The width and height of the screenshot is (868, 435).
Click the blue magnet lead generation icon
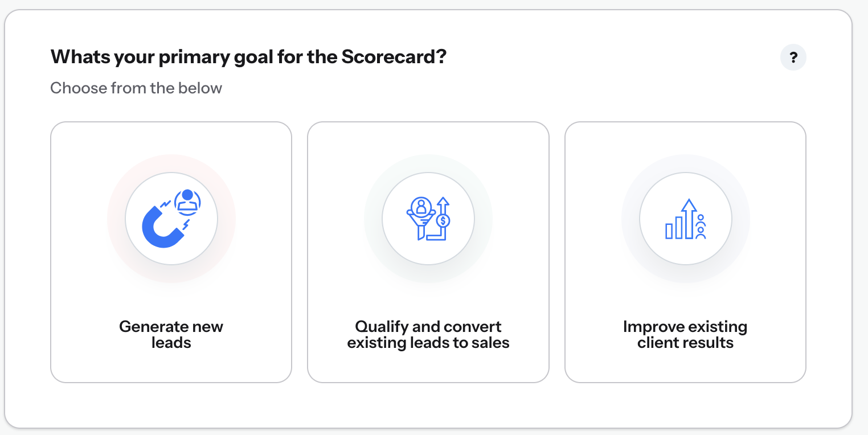(x=171, y=219)
